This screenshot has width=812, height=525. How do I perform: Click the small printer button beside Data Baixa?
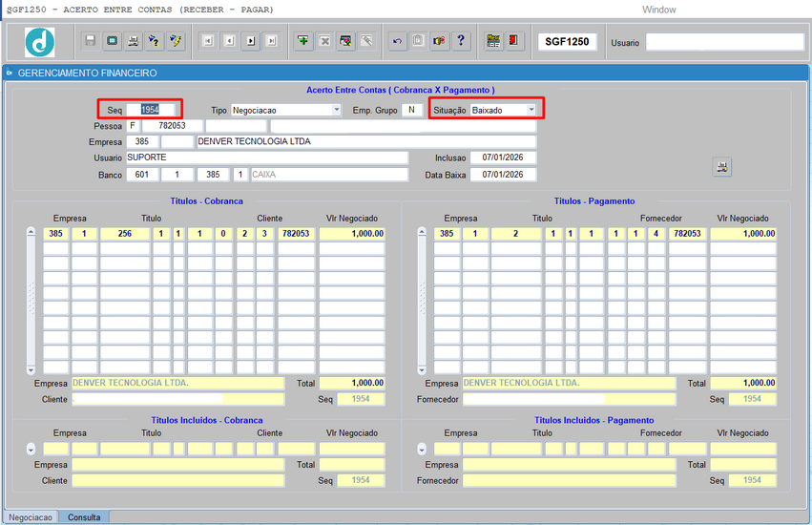(722, 167)
